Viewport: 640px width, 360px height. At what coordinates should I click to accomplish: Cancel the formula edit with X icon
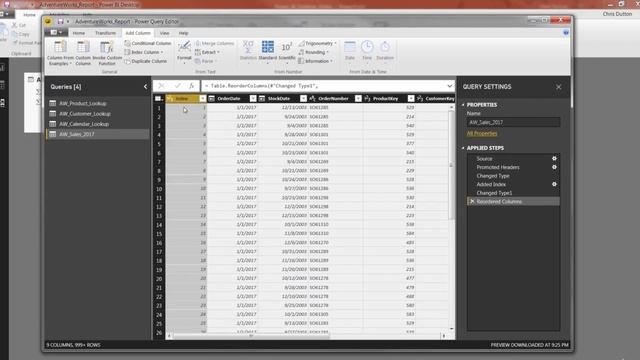(161, 86)
